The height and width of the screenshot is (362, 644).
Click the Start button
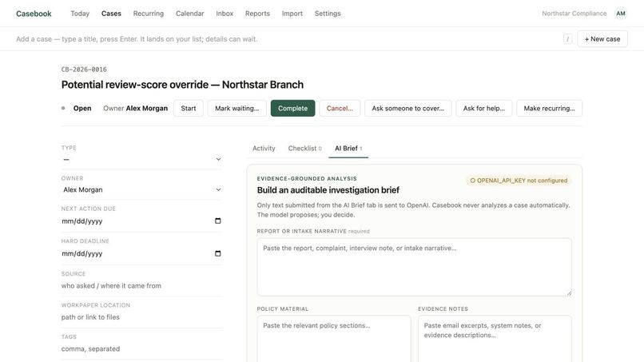tap(189, 109)
